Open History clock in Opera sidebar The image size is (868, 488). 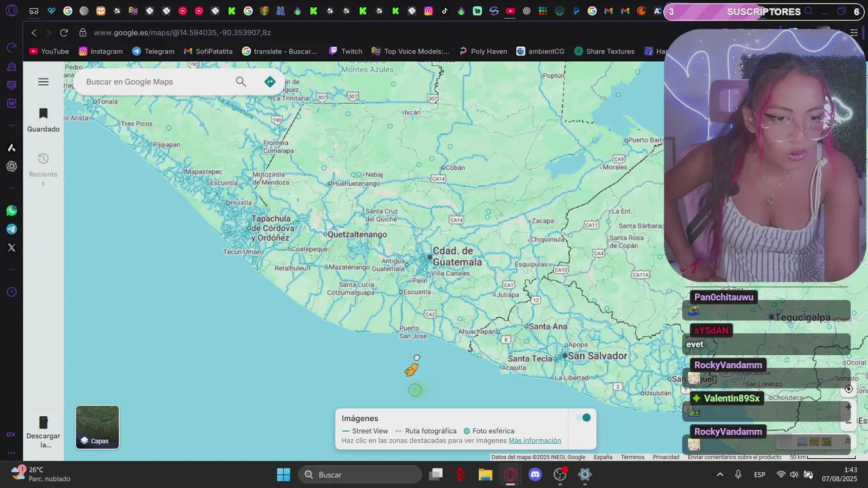12,292
